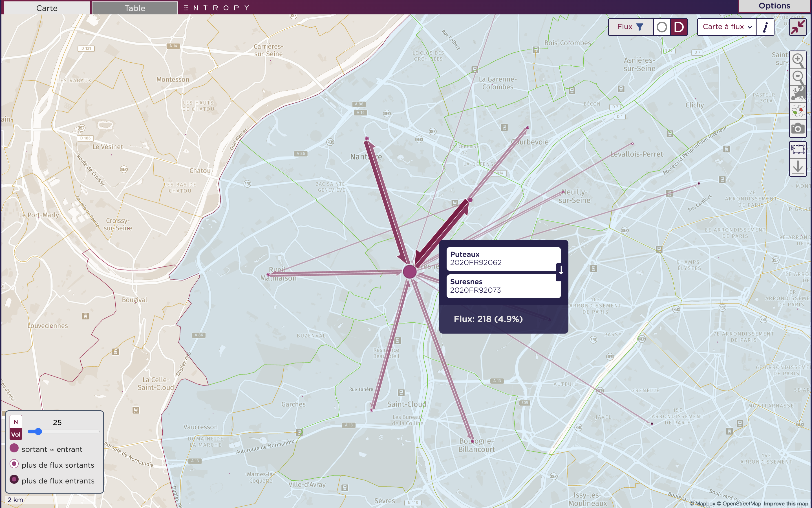This screenshot has width=812, height=508.
Task: Click code '2020FR92062' in tooltip
Action: coord(476,262)
